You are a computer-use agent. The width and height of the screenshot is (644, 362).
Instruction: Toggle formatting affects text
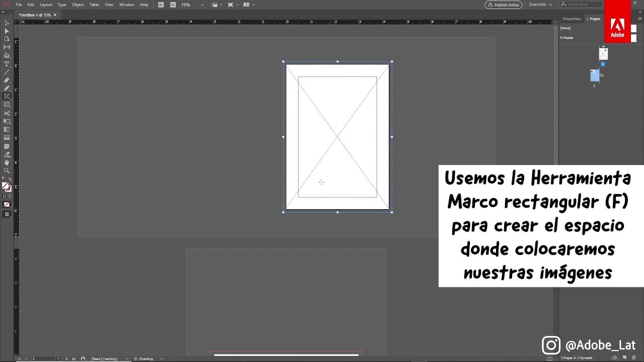(9, 197)
